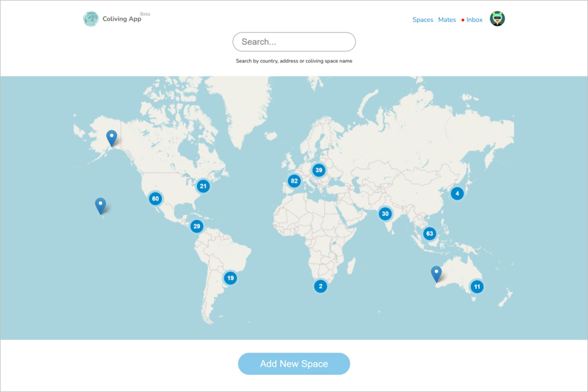This screenshot has height=392, width=588.
Task: Click the Coliving App globe logo
Action: tap(91, 19)
